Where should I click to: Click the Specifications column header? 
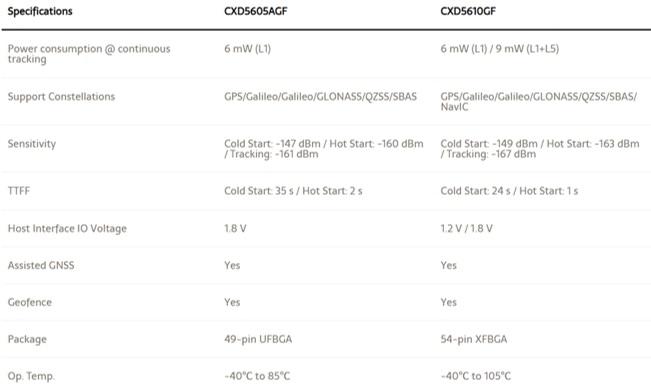pos(40,11)
